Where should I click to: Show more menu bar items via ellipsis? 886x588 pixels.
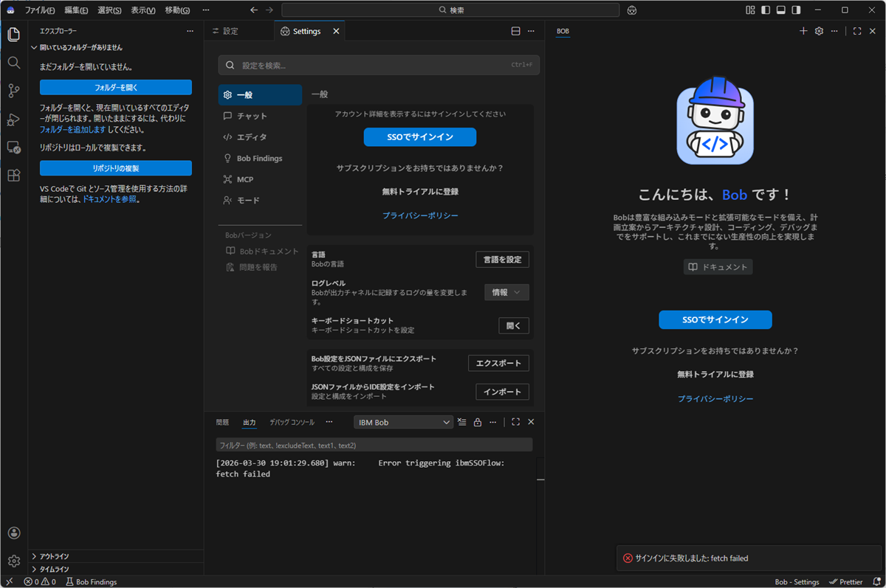[x=205, y=10]
